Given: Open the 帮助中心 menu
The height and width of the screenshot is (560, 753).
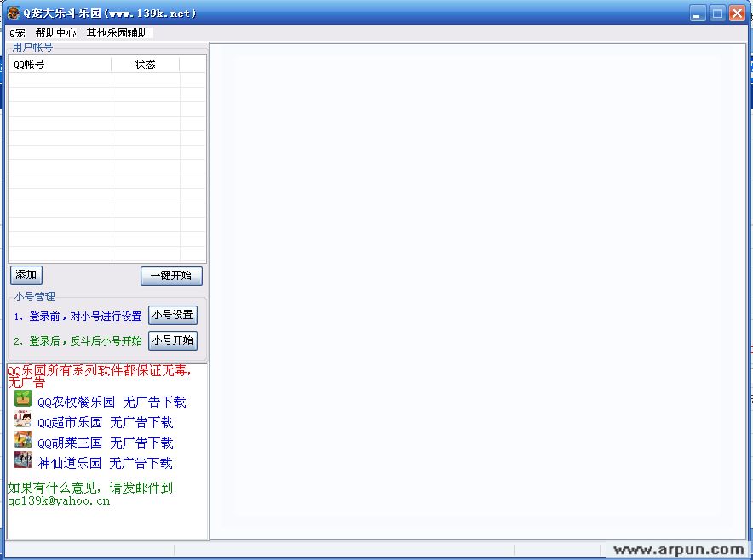Looking at the screenshot, I should click(55, 32).
